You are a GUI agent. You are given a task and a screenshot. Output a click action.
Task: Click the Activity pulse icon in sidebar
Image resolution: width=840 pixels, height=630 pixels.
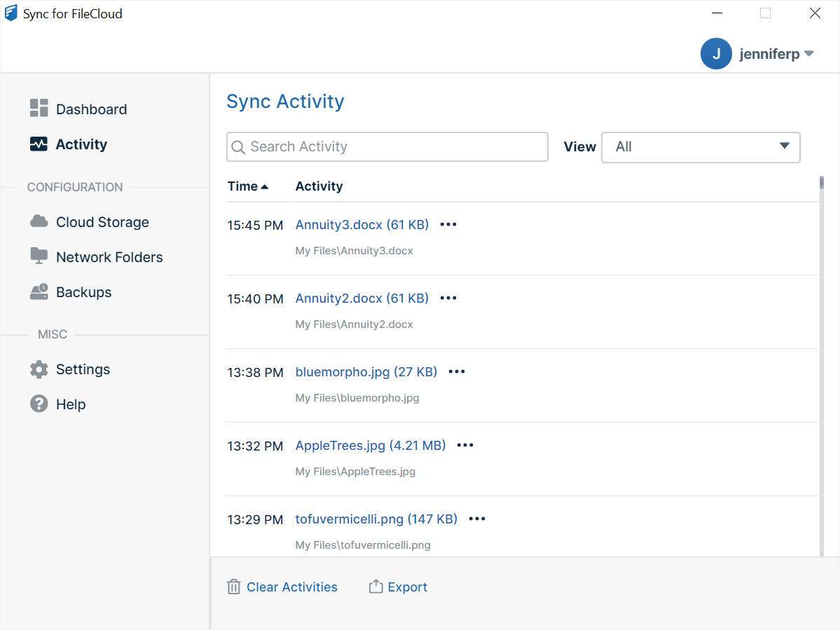39,144
